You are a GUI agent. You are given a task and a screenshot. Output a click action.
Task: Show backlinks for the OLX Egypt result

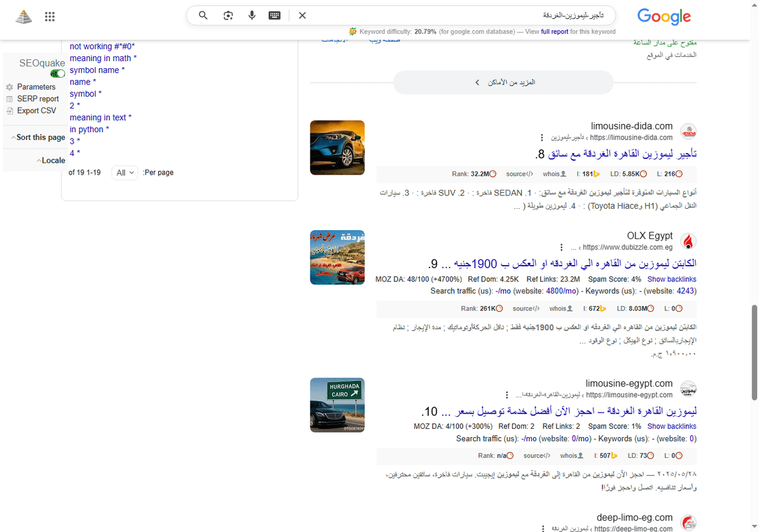pyautogui.click(x=672, y=279)
